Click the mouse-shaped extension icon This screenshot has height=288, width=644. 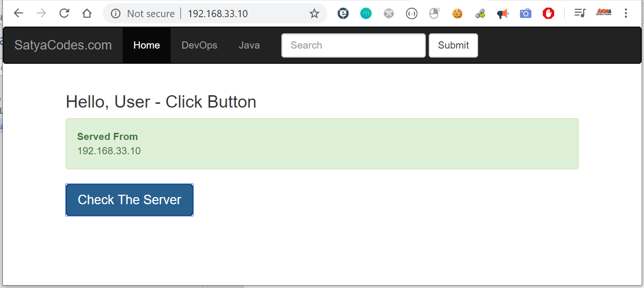coord(434,14)
